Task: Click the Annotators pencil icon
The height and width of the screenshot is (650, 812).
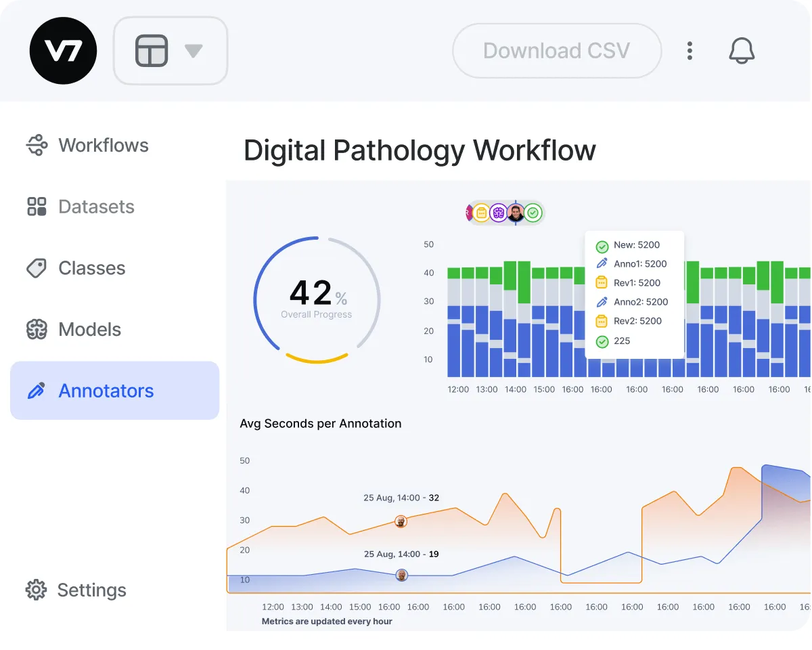Action: point(37,390)
